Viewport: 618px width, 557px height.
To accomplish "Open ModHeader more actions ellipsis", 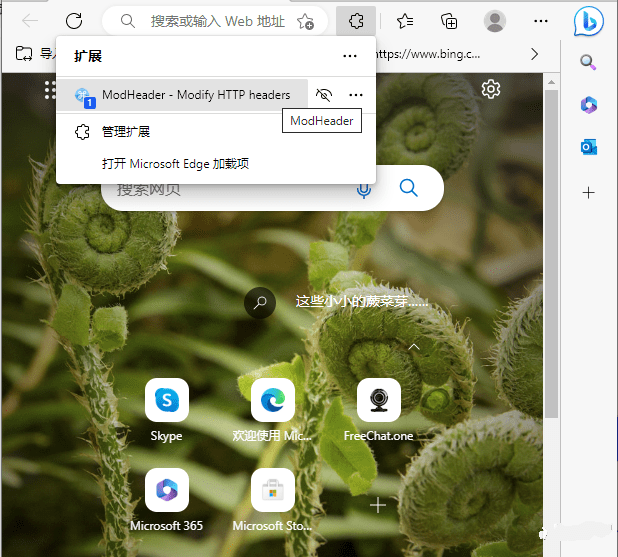I will pos(355,95).
